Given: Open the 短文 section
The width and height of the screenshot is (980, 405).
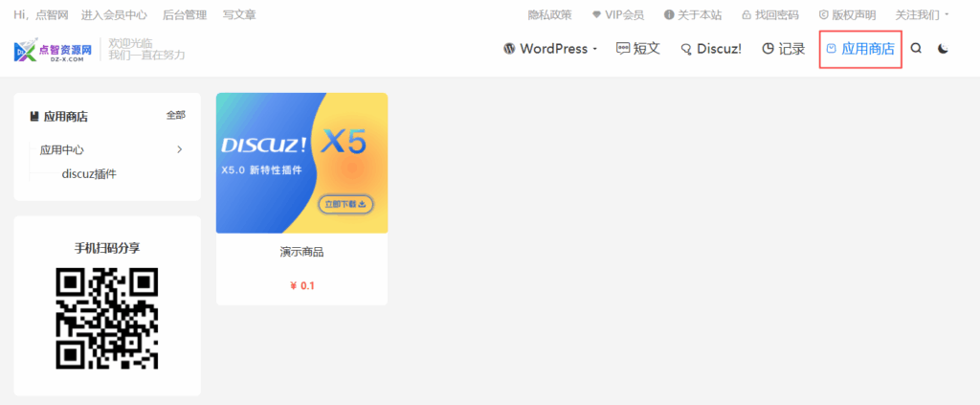Looking at the screenshot, I should (x=638, y=49).
